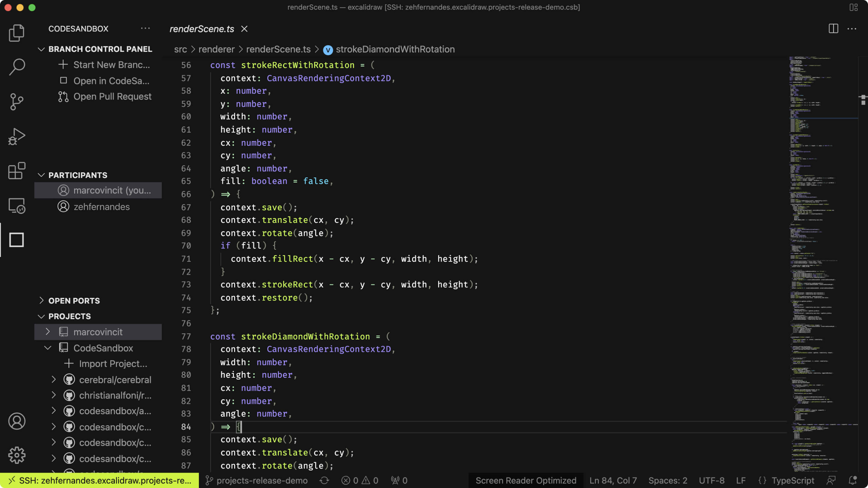This screenshot has width=868, height=488.
Task: Select the renderScene.ts tab
Action: (202, 29)
